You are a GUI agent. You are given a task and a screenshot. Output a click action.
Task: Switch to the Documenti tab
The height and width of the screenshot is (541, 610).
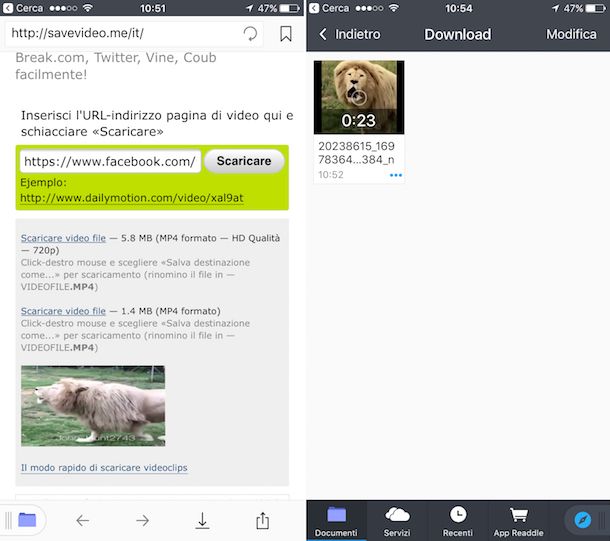point(336,521)
